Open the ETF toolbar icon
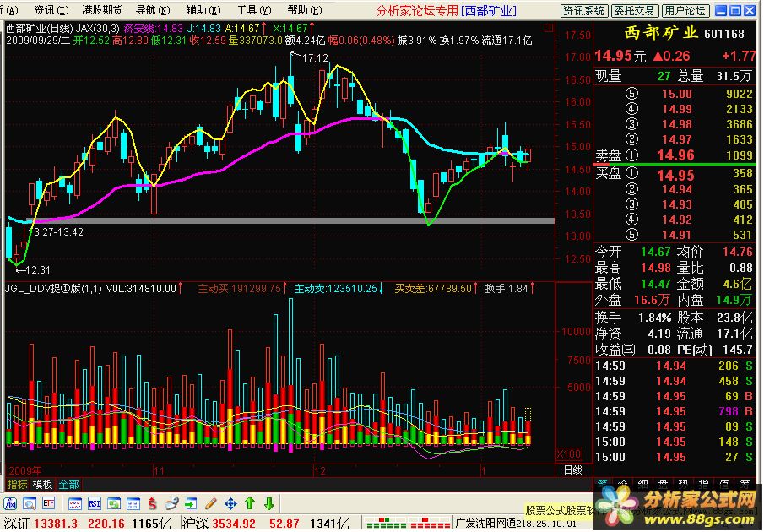This screenshot has width=764, height=532. [x=49, y=503]
